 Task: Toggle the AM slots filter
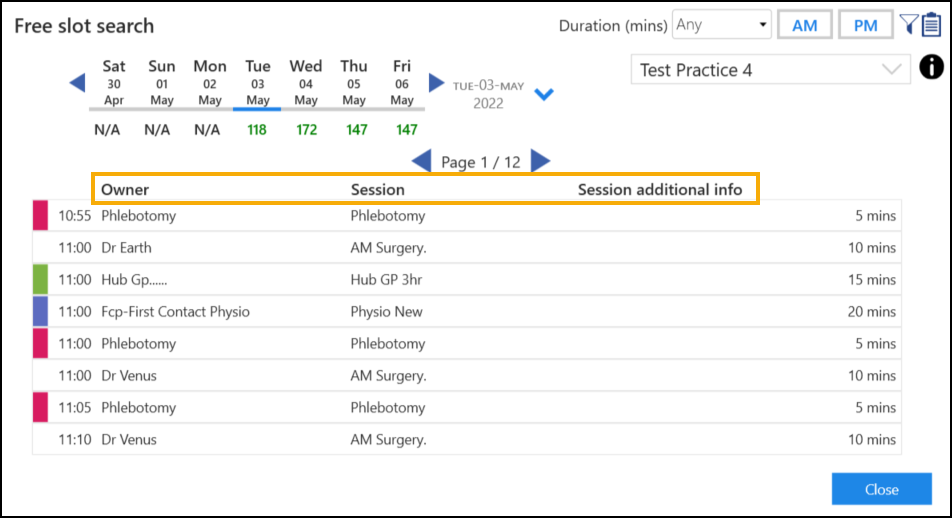click(804, 26)
